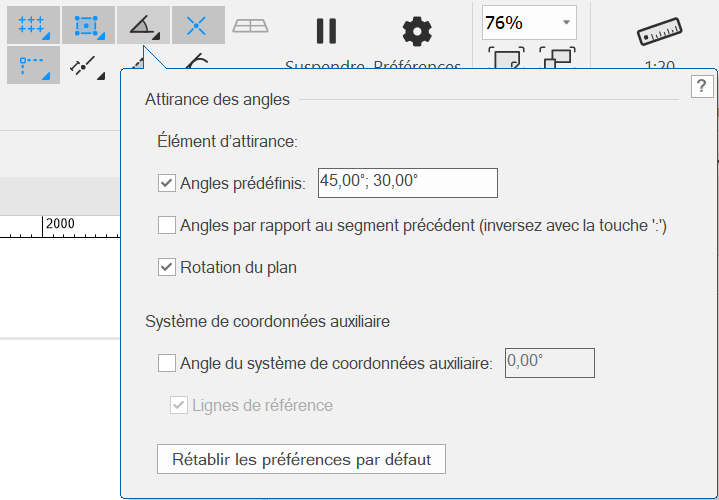
Task: Open Préférences gear icon
Action: (416, 32)
